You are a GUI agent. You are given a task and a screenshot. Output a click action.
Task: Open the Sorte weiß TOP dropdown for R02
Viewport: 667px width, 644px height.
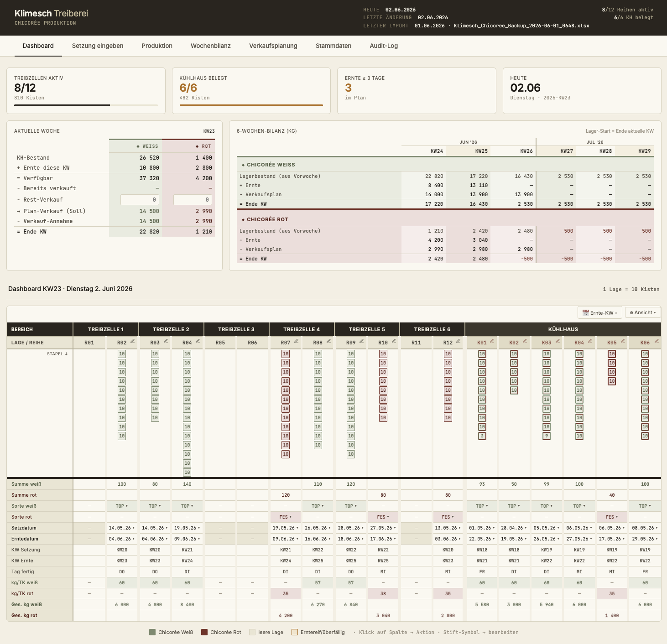(x=122, y=506)
